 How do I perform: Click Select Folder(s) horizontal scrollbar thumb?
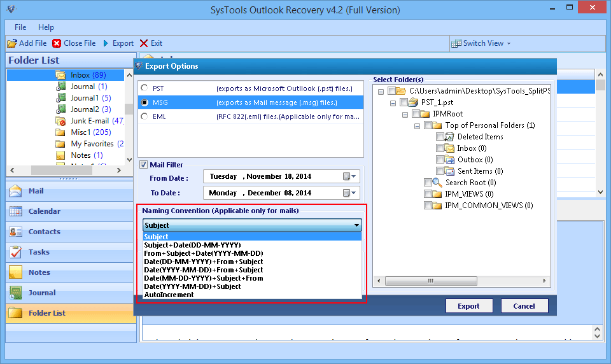(x=431, y=281)
